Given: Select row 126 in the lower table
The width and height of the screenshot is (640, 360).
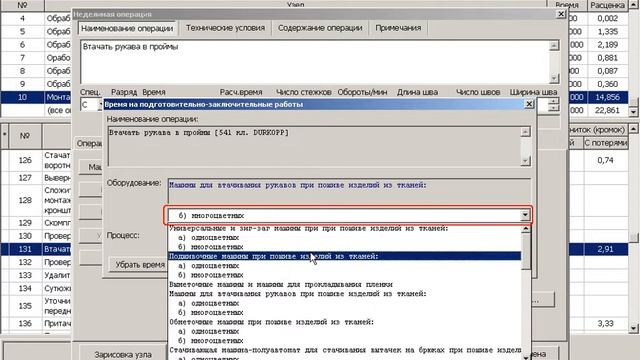Looking at the screenshot, I should 25,160.
